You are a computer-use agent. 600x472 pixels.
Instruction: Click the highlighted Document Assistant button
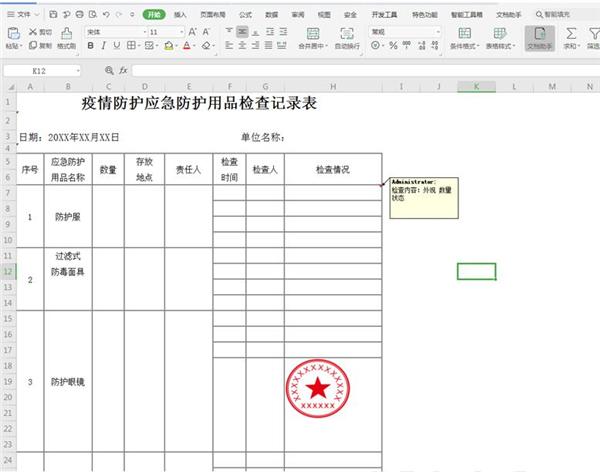[x=540, y=38]
